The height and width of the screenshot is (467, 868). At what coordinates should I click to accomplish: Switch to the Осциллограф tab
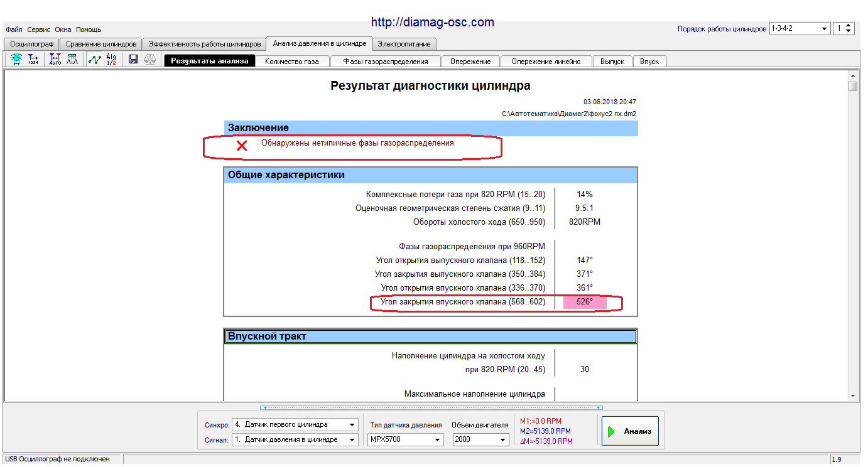coord(32,44)
